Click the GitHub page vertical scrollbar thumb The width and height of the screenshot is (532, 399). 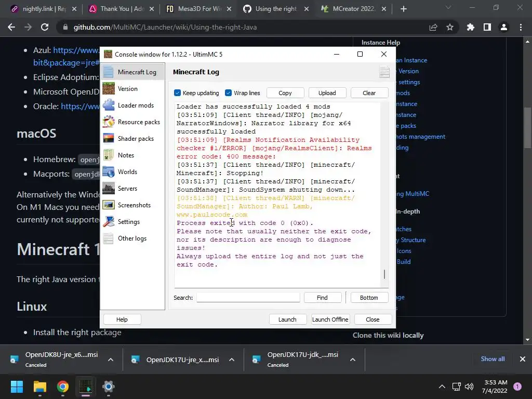(x=527, y=128)
